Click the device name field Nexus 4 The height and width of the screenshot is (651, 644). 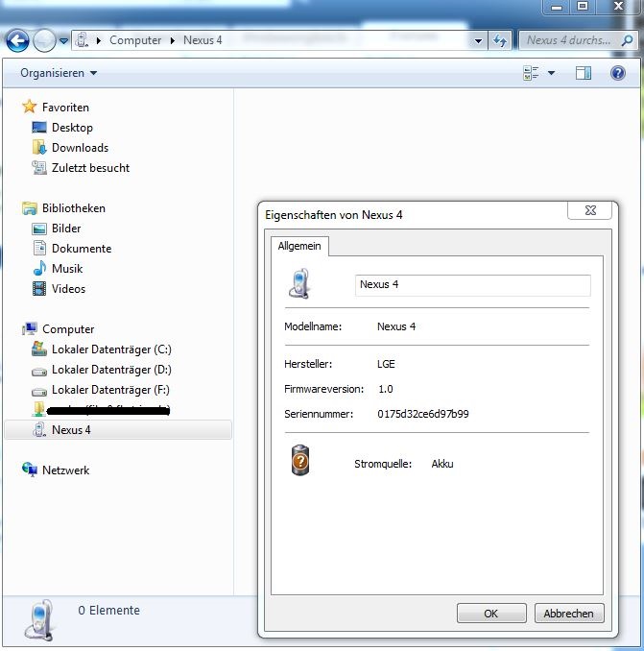(x=472, y=285)
